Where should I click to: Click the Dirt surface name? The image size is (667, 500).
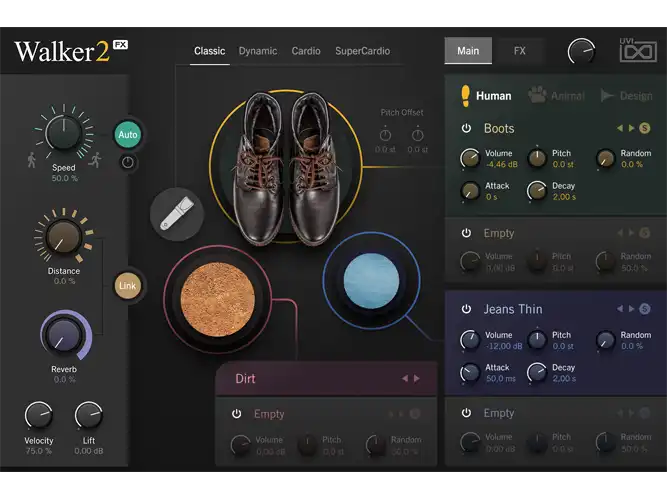245,378
